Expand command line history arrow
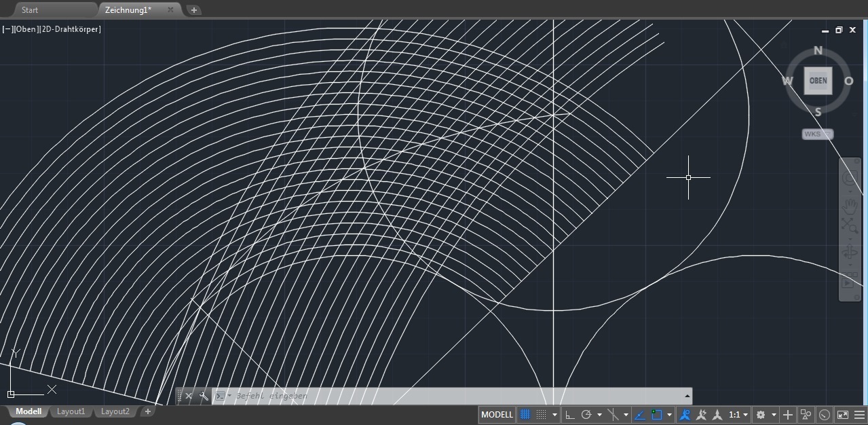 (687, 396)
